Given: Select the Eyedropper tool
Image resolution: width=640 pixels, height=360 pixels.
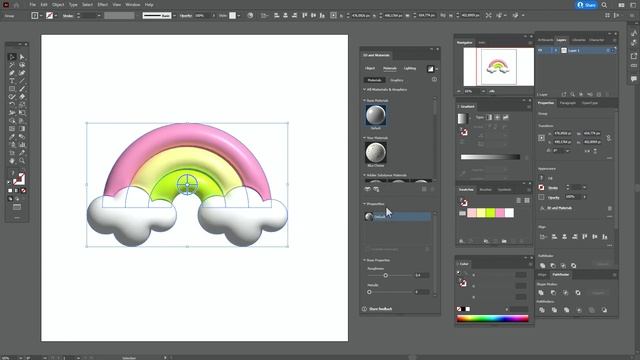Looking at the screenshot, I should tap(12, 137).
